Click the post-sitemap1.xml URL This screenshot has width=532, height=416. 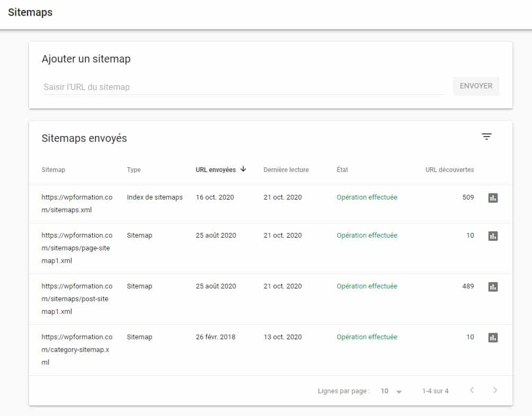pyautogui.click(x=77, y=299)
